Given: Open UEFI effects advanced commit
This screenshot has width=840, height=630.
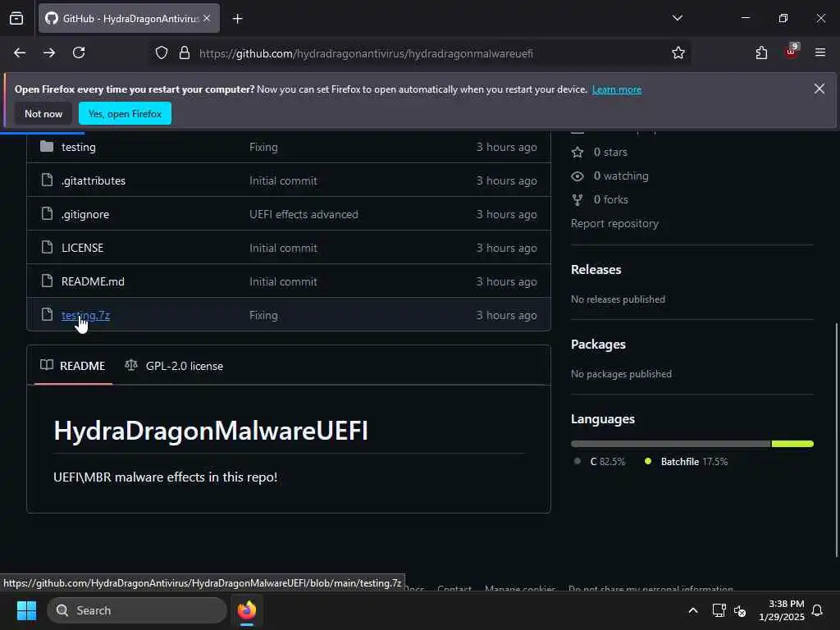Looking at the screenshot, I should pos(304,214).
